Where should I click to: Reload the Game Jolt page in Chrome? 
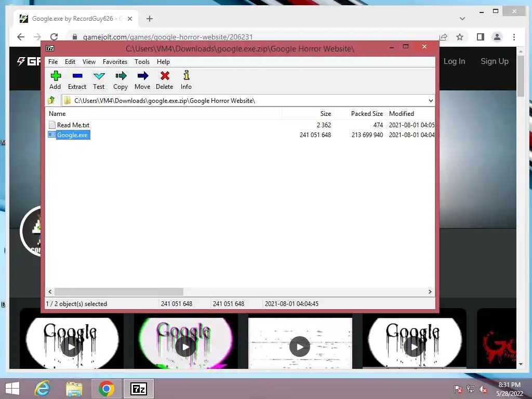click(x=54, y=37)
